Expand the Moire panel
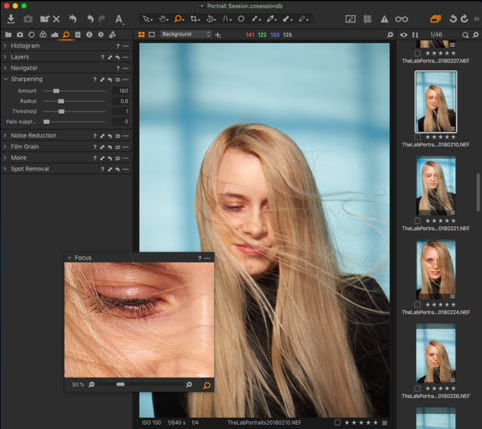This screenshot has width=482, height=429. coord(5,158)
